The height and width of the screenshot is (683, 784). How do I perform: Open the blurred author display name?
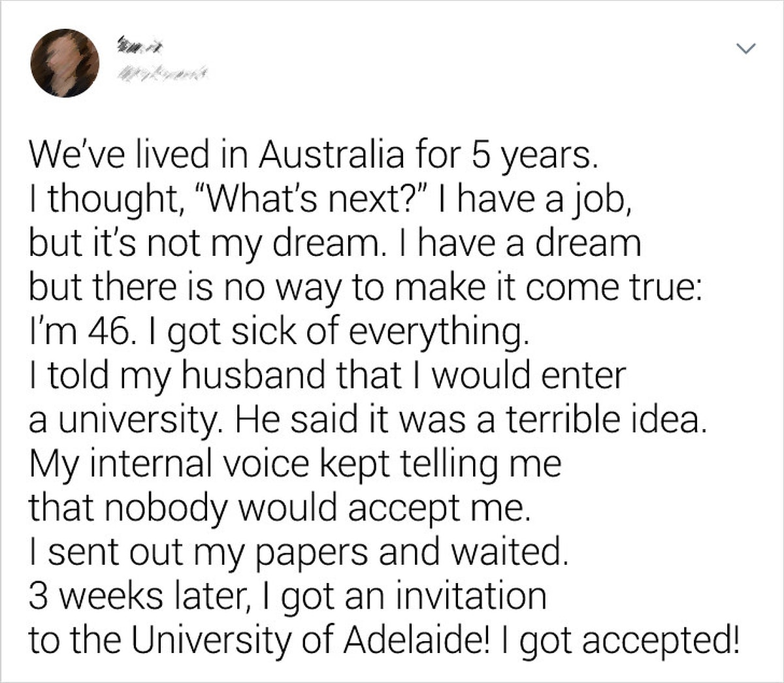click(x=139, y=45)
